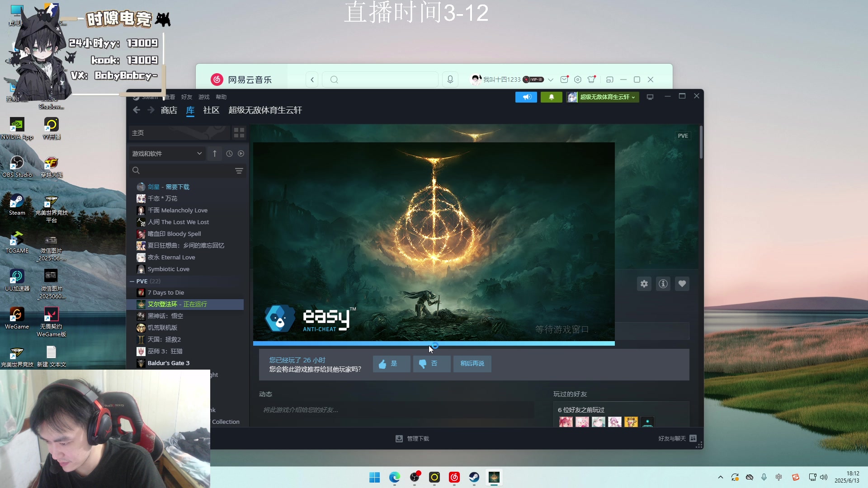Open 管理下载 downloads manager
The image size is (868, 488).
pos(412,439)
